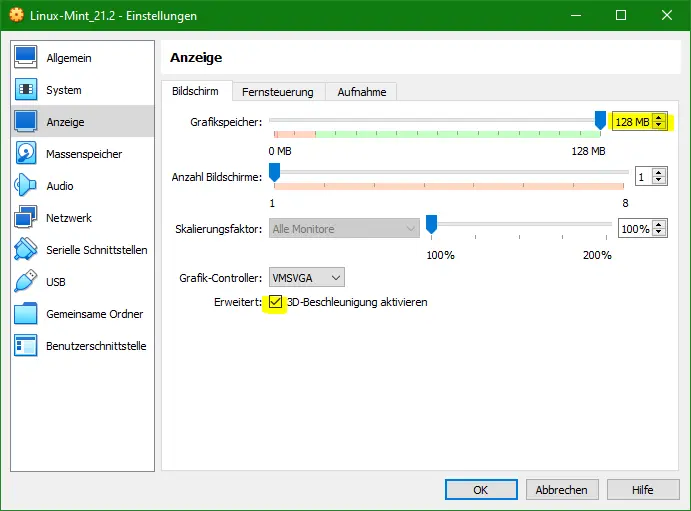Disable the 3D-Beschleunigung aktivieren checkbox
This screenshot has width=691, height=511.
(x=276, y=302)
